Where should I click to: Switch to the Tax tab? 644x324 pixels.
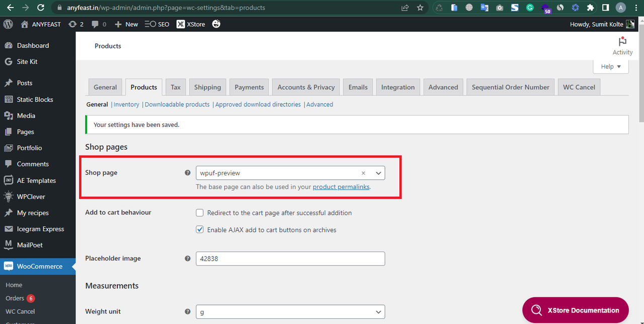(x=176, y=87)
